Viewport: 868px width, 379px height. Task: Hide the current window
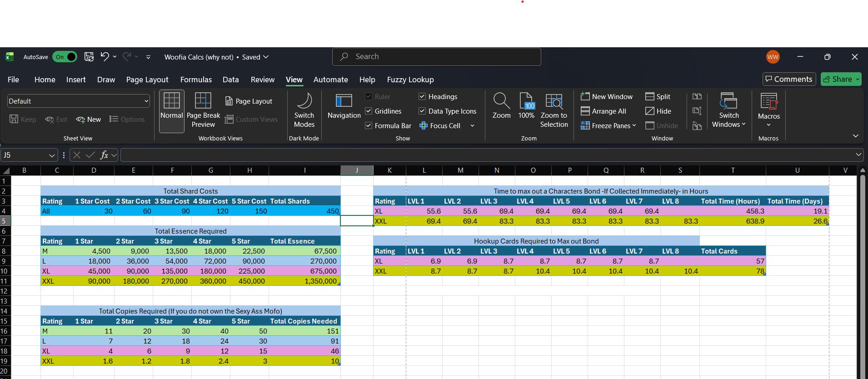(x=658, y=111)
